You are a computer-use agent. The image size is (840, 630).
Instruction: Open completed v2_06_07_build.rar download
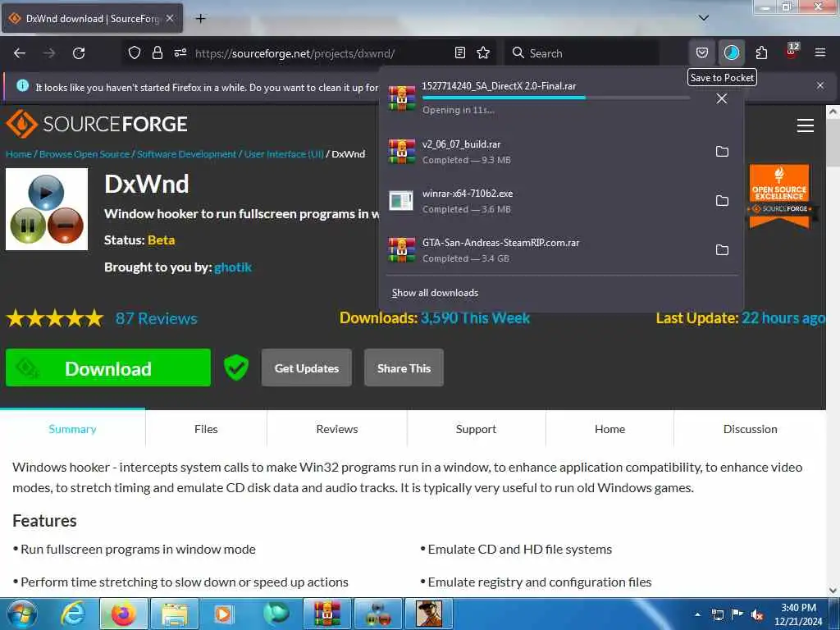point(546,152)
